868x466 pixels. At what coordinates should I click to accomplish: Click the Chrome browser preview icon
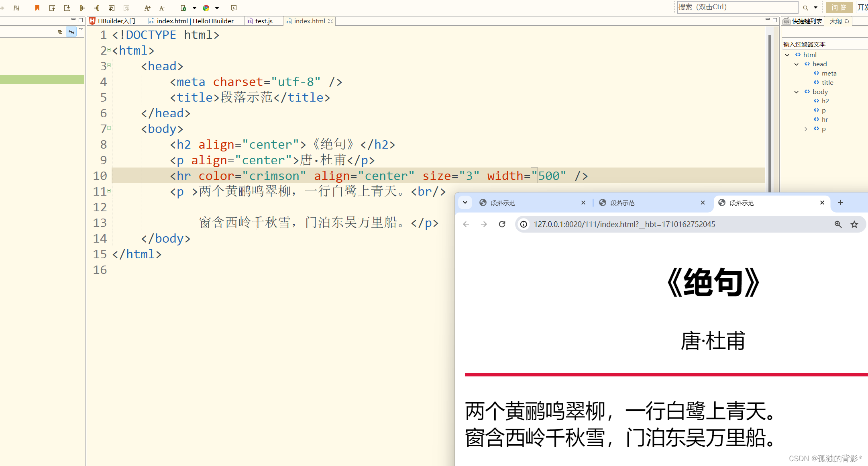tap(206, 8)
